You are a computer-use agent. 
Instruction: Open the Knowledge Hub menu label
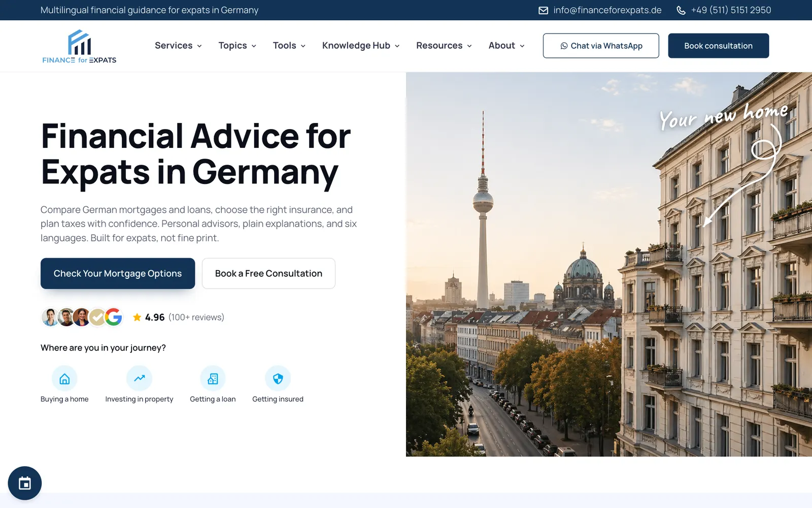tap(356, 46)
